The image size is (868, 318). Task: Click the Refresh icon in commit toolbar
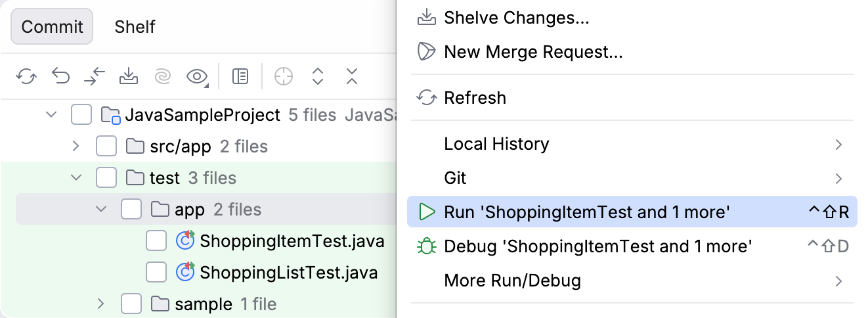[26, 77]
